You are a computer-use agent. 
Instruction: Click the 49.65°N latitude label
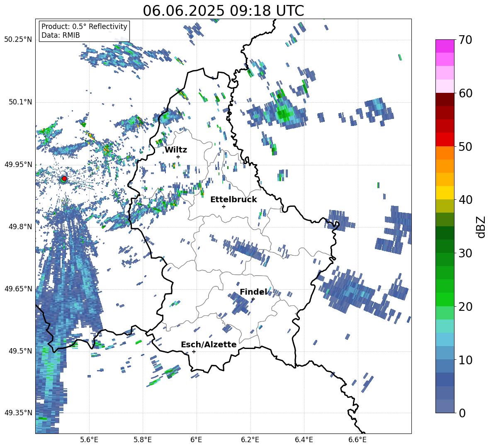[18, 288]
